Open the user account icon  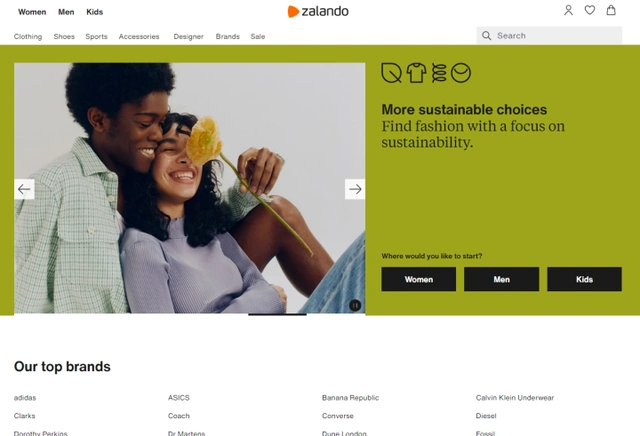568,10
